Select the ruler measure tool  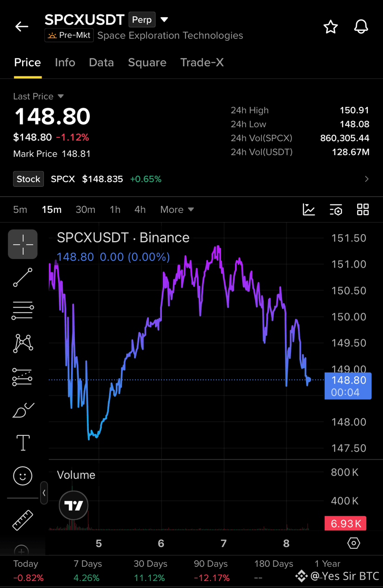click(23, 520)
